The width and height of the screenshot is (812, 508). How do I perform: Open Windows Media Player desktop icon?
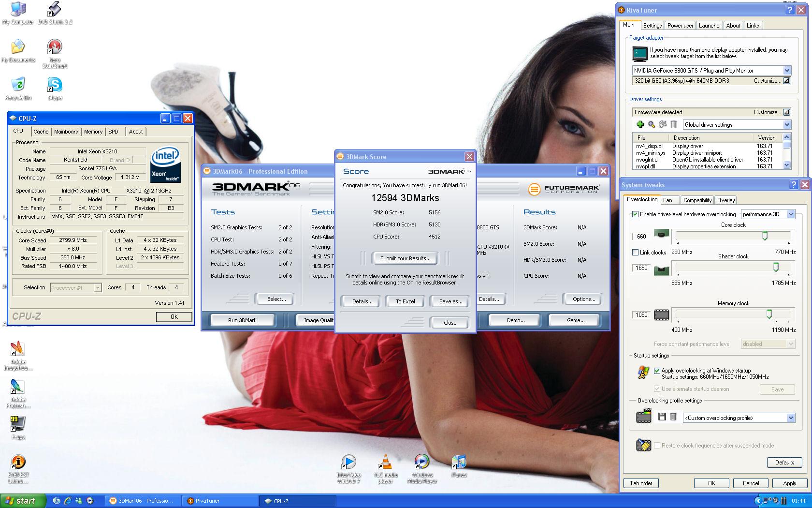[x=422, y=469]
